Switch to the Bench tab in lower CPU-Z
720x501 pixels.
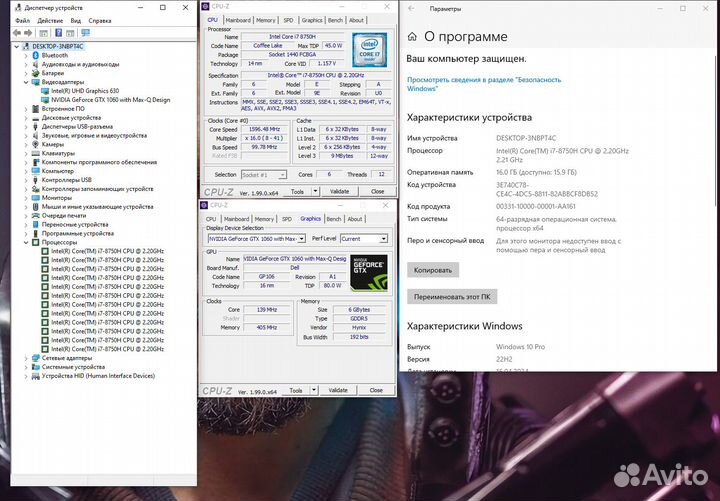(334, 218)
